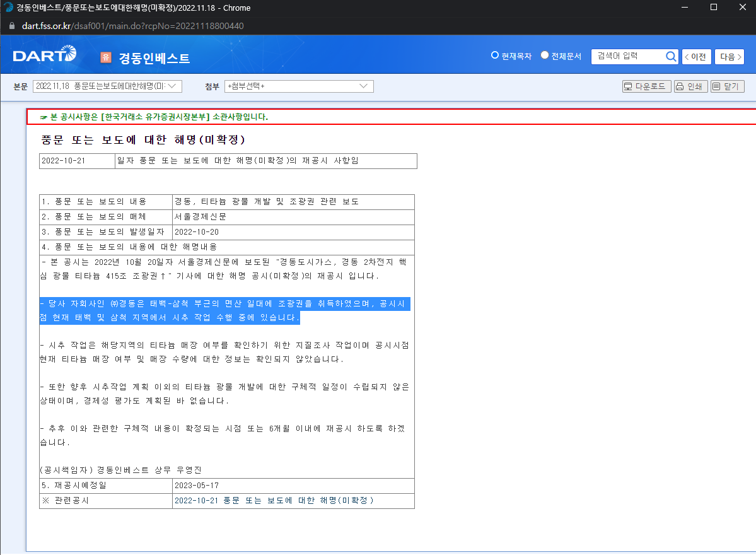Select the 현재목차 radio option
Viewport: 756px width, 555px height.
tap(495, 56)
